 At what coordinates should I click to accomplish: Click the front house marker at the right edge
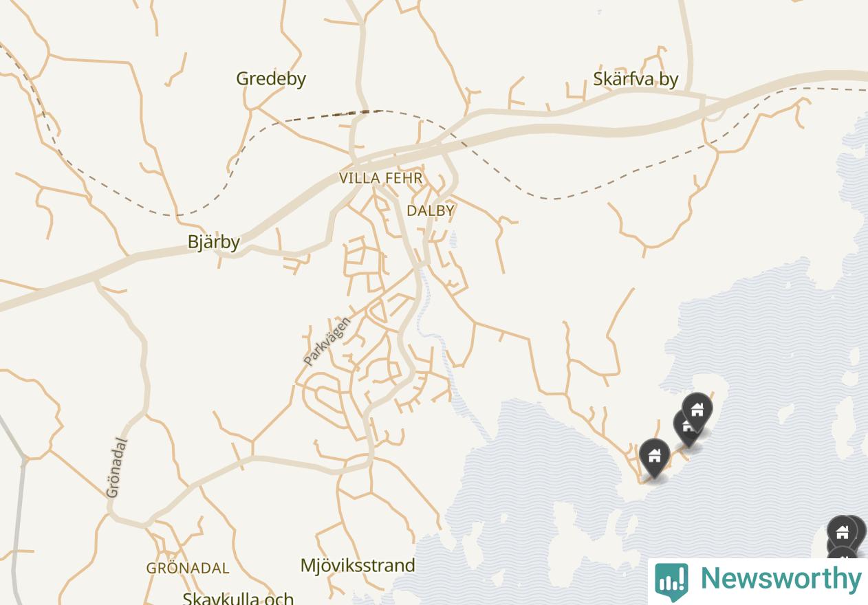[x=842, y=533]
